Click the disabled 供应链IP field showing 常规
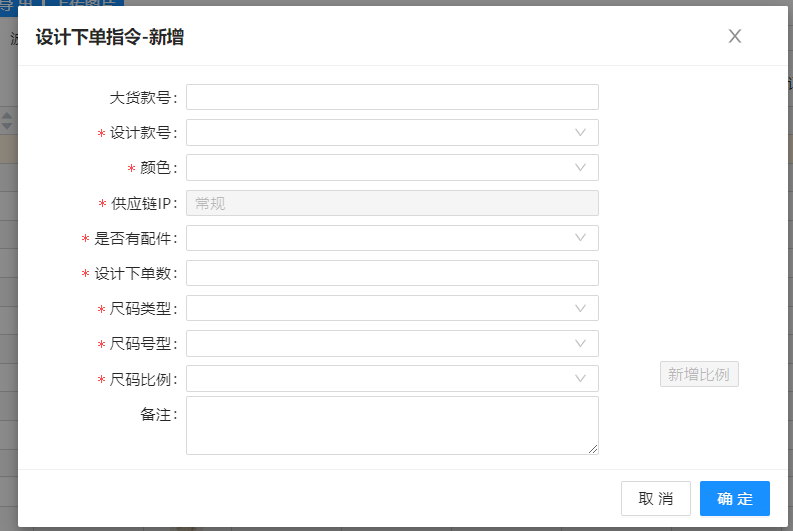This screenshot has width=793, height=531. coord(392,203)
